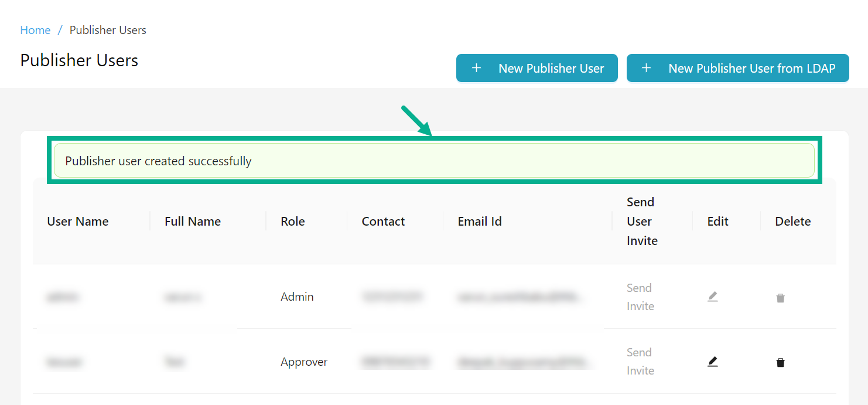Select the Admin user's email address cell
Screen dimensions: 868x405
[x=521, y=297]
